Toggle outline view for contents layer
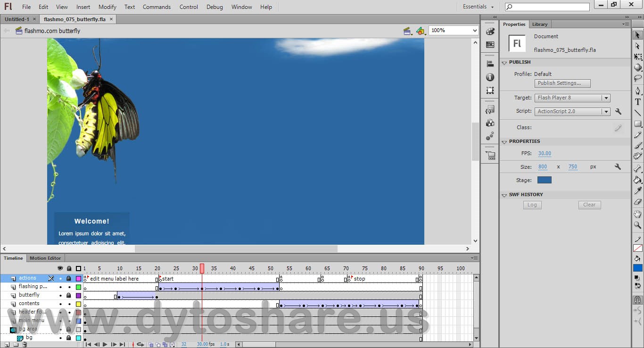This screenshot has height=348, width=644. (78, 304)
